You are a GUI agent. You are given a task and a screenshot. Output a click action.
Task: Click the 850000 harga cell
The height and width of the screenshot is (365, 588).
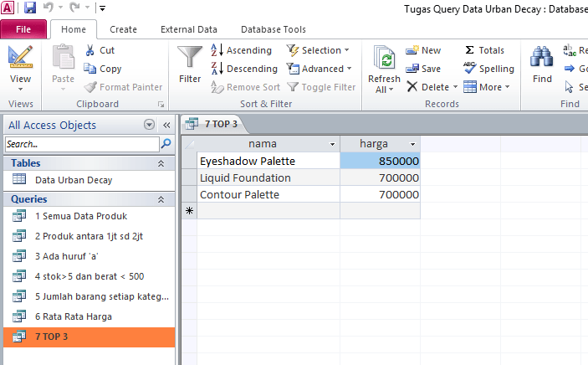380,161
